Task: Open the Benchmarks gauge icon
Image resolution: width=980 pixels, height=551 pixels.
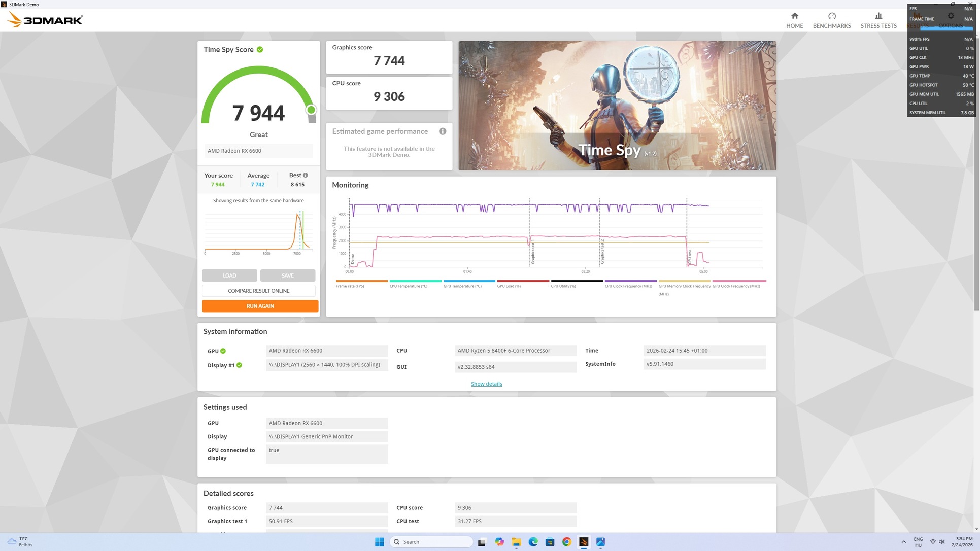Action: tap(831, 16)
